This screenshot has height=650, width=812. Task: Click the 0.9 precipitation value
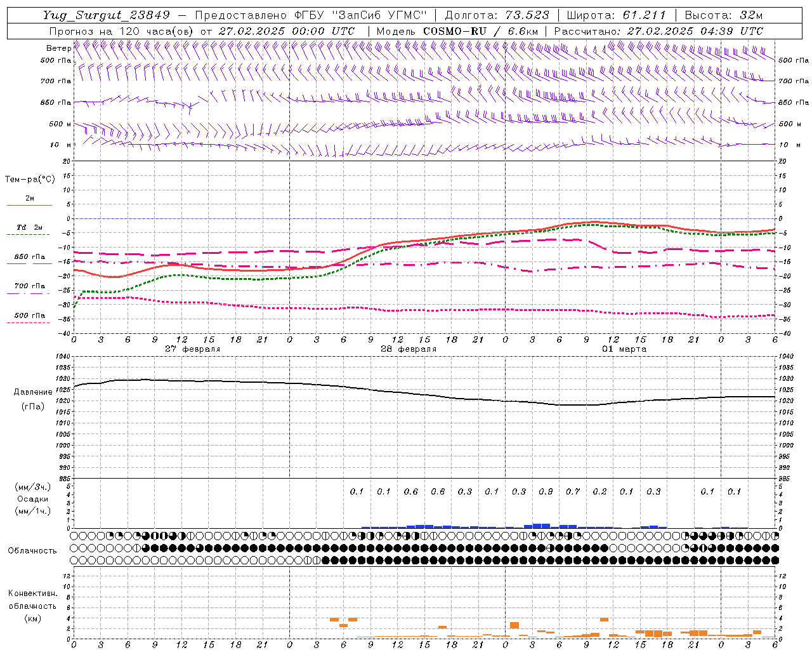(x=546, y=491)
